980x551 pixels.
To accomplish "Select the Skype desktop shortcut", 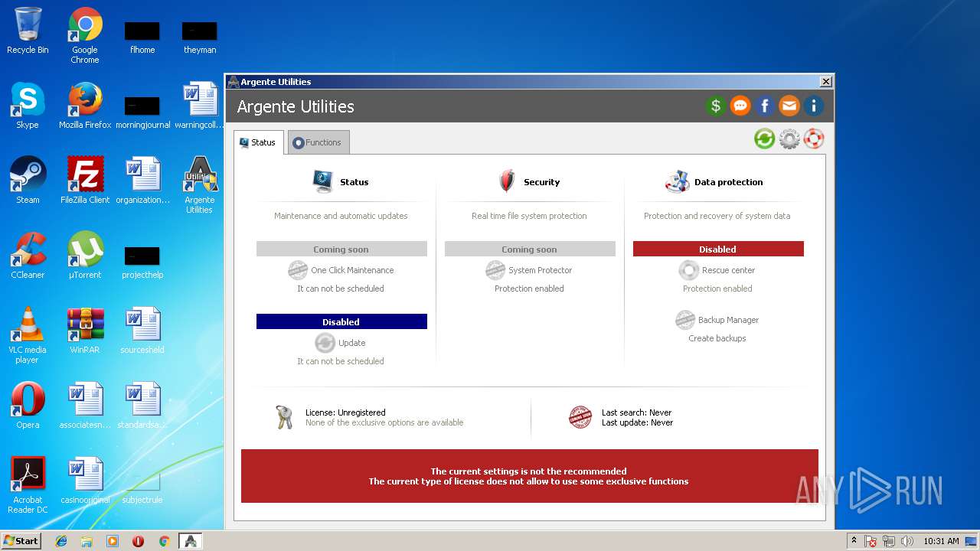I will click(x=28, y=106).
